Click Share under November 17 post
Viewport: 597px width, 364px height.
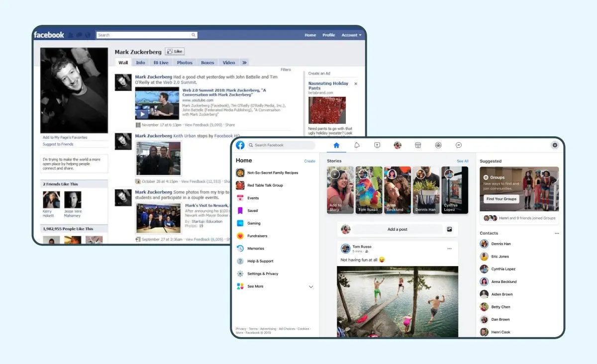tap(230, 125)
